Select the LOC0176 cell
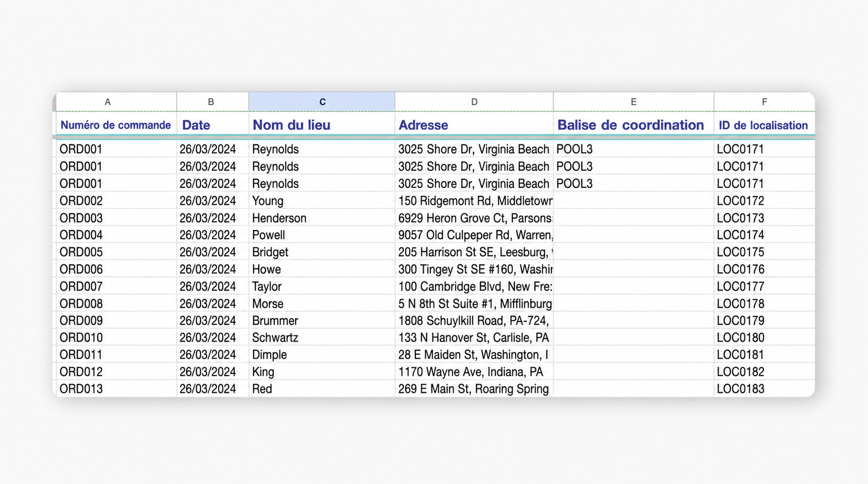 coord(764,269)
